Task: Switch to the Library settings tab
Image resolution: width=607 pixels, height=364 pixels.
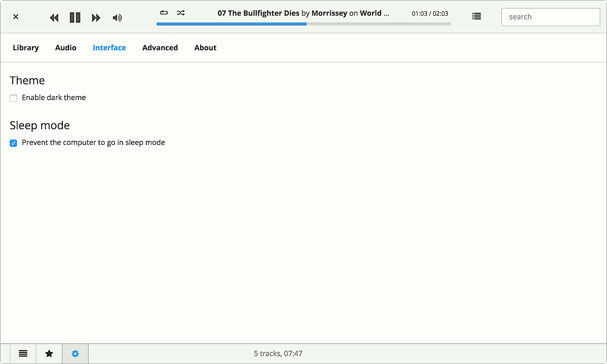Action: tap(26, 48)
